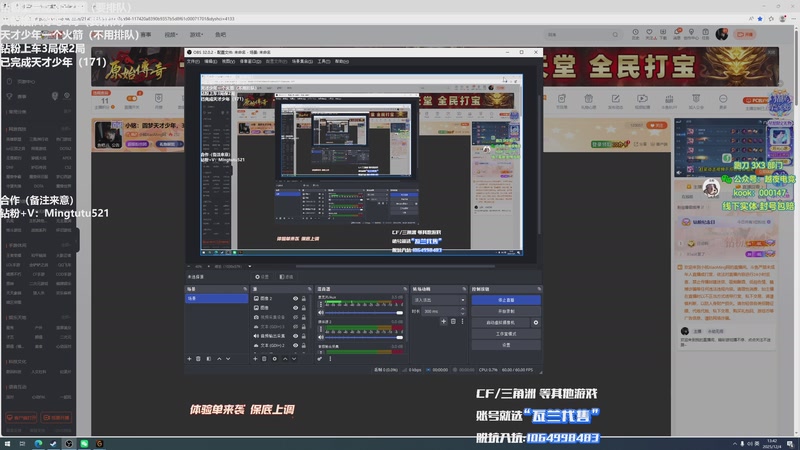Click orange broadcast button in site header

745,34
